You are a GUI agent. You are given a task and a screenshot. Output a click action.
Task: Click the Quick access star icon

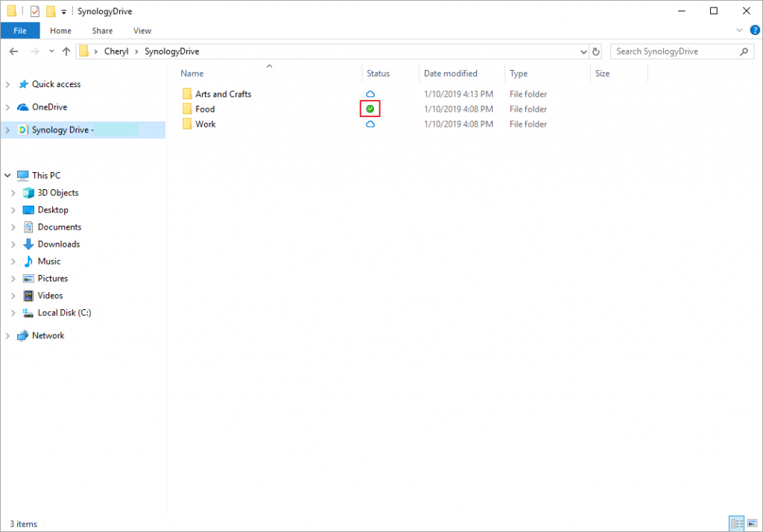point(23,84)
